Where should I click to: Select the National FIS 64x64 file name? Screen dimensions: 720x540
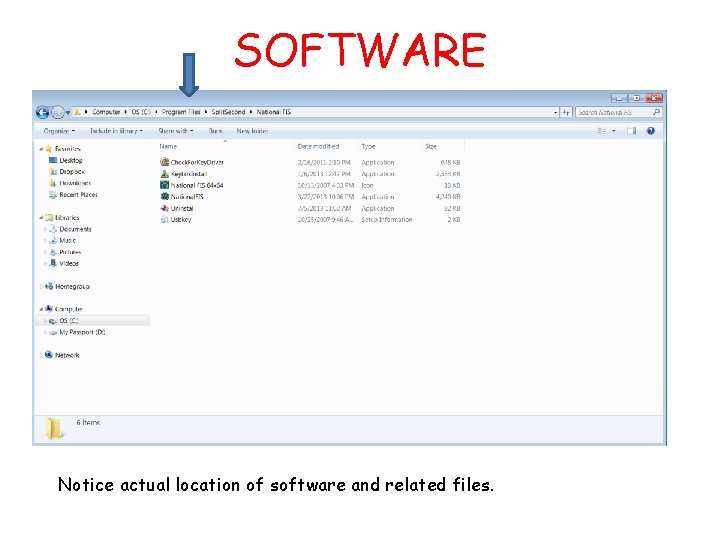coord(197,186)
